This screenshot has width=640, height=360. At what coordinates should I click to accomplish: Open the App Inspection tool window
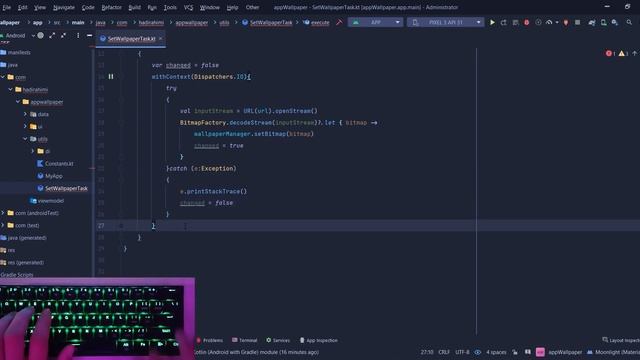pos(319,340)
